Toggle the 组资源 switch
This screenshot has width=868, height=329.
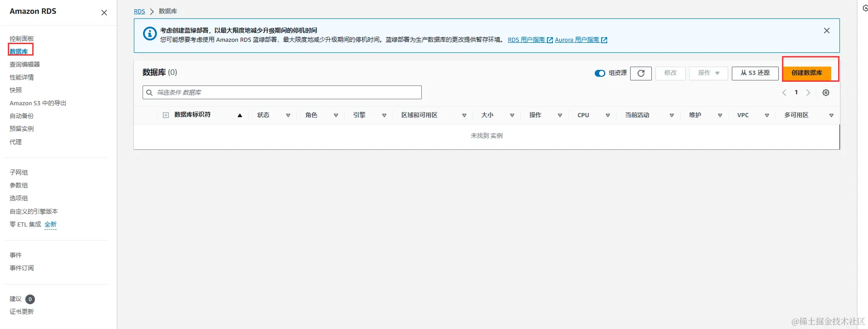click(600, 73)
